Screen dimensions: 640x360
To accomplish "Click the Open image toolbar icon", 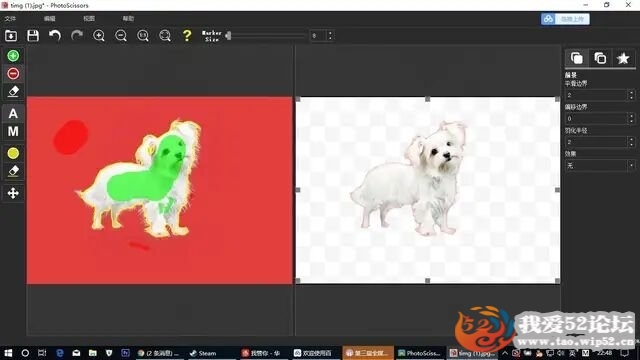I will (11, 36).
